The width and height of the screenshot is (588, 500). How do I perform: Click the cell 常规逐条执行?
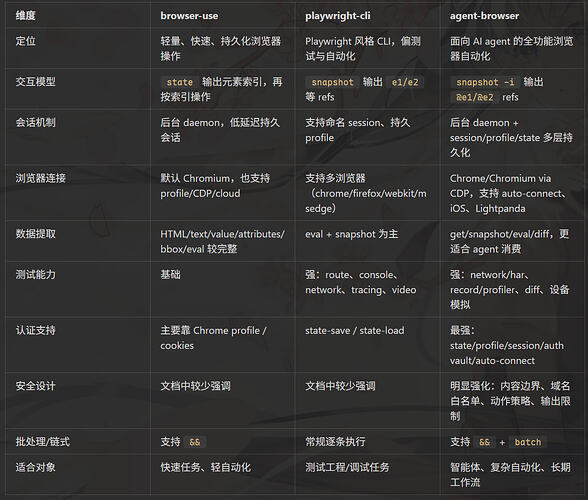click(335, 441)
